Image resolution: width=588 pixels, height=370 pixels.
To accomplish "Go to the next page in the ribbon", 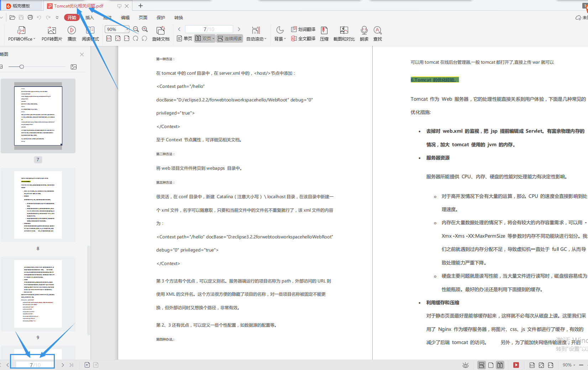I will (239, 29).
